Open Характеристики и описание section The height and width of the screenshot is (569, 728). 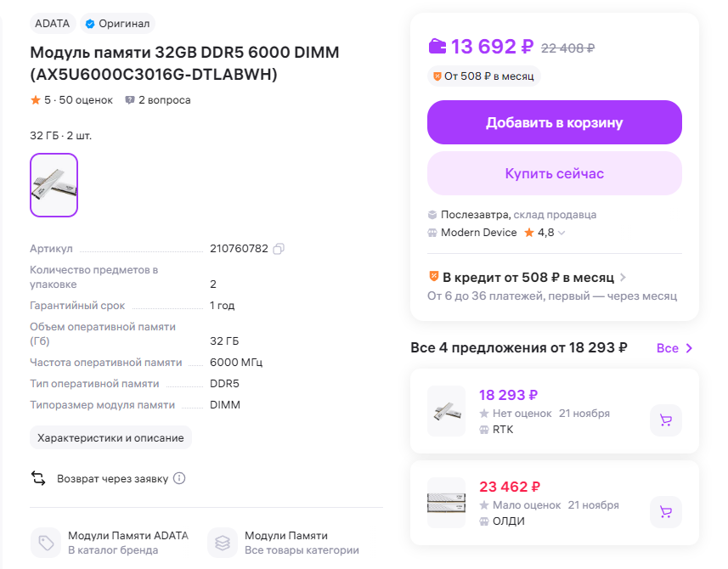110,437
